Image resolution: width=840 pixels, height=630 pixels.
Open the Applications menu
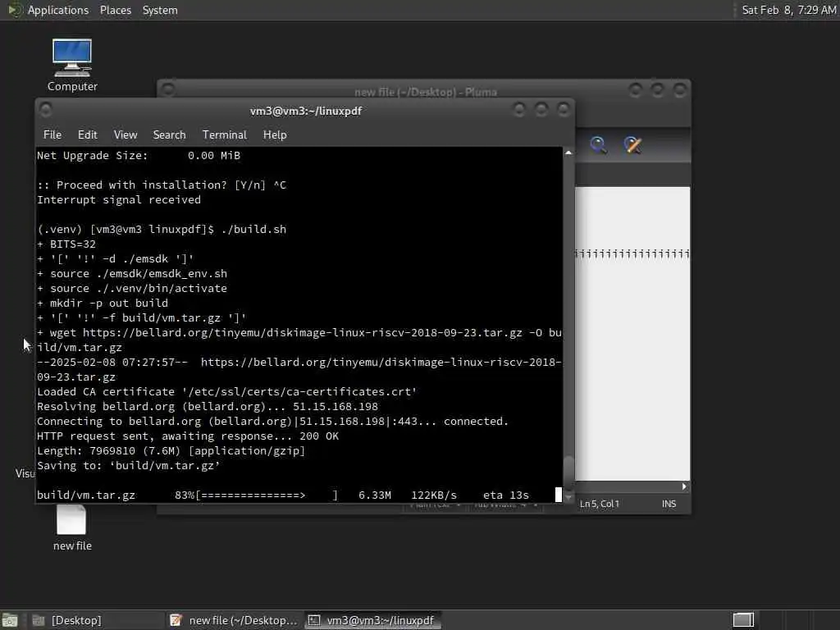point(58,10)
